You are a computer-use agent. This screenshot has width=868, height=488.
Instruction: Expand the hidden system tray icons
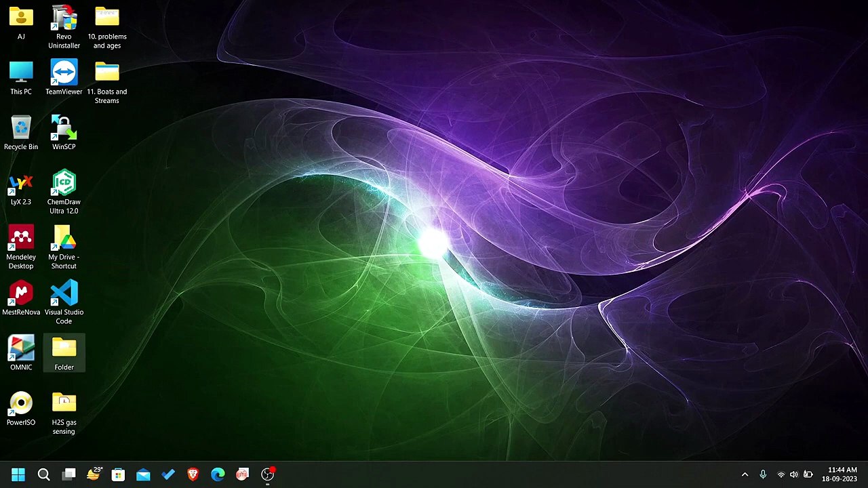coord(745,474)
